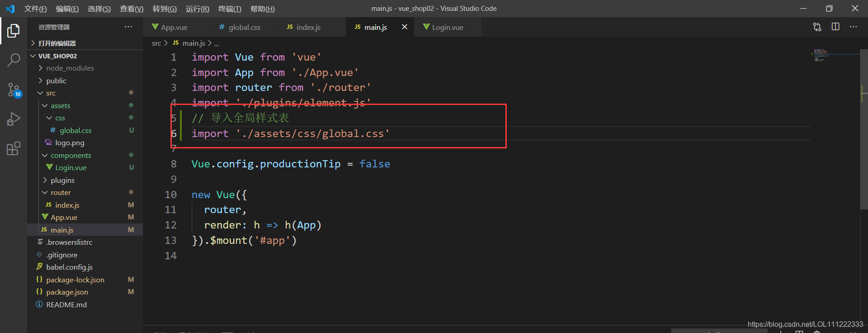Collapse the css folder
Viewport: 868px width, 333px height.
pos(85,118)
